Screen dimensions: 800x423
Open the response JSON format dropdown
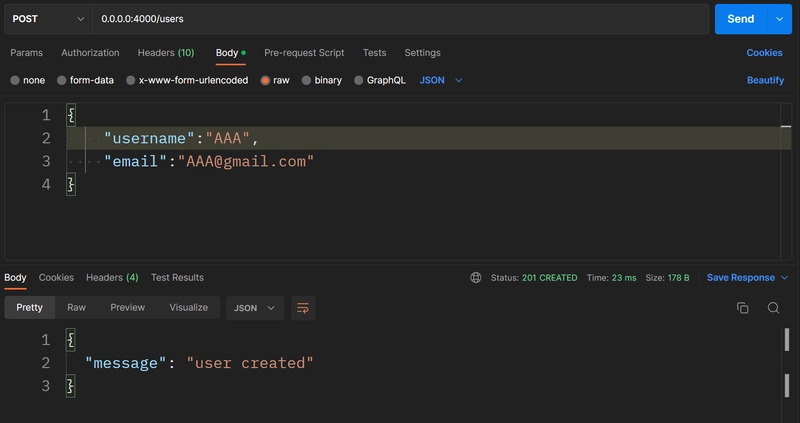[255, 308]
